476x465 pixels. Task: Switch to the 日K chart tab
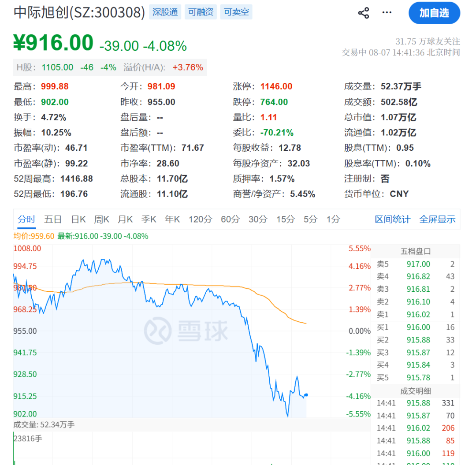(78, 219)
